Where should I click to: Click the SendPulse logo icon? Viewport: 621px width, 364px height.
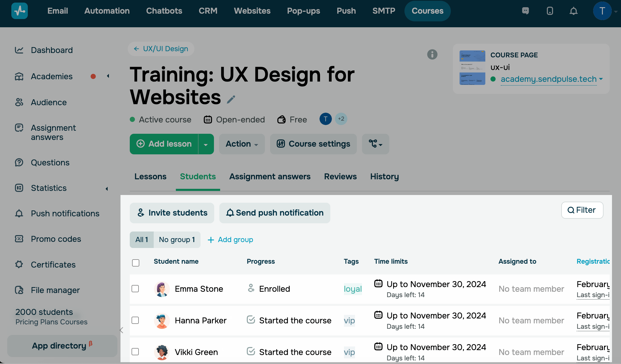coord(20,11)
